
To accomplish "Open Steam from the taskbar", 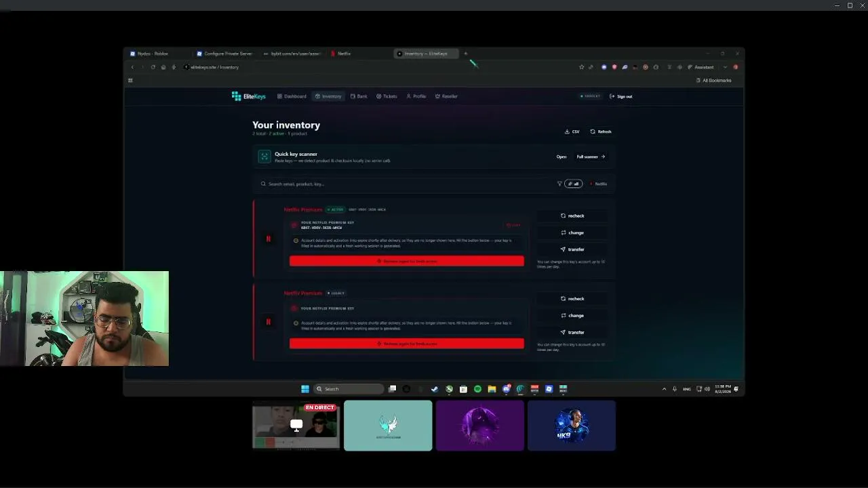I will (x=435, y=389).
